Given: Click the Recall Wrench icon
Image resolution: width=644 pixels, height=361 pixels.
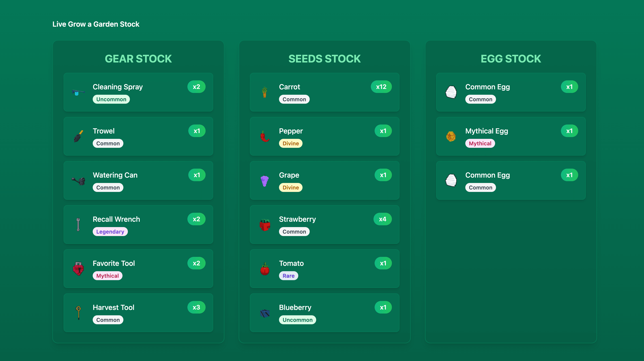Looking at the screenshot, I should (78, 224).
